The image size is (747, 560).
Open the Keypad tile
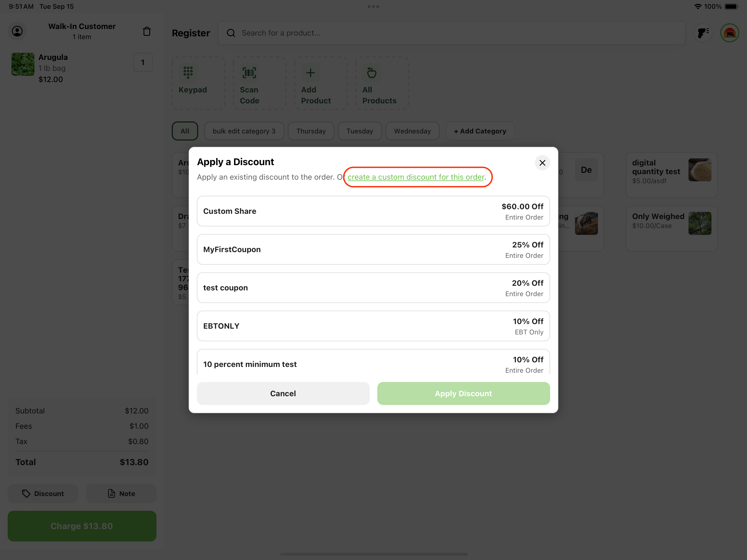coord(198,83)
